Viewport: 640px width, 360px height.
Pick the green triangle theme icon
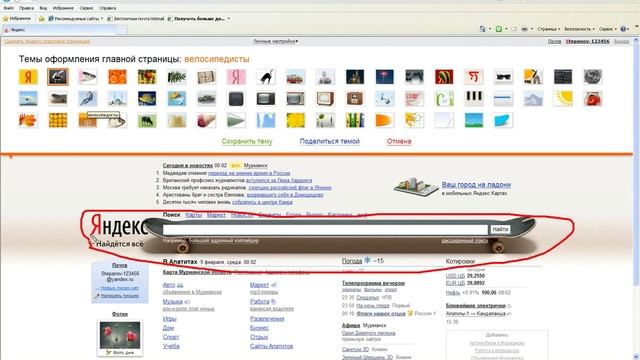[236, 120]
